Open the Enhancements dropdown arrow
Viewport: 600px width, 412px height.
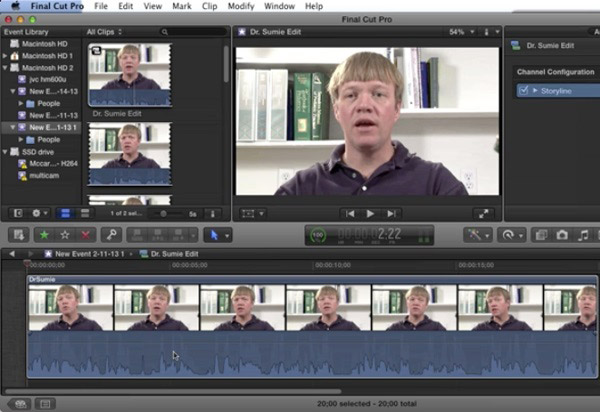pos(487,236)
